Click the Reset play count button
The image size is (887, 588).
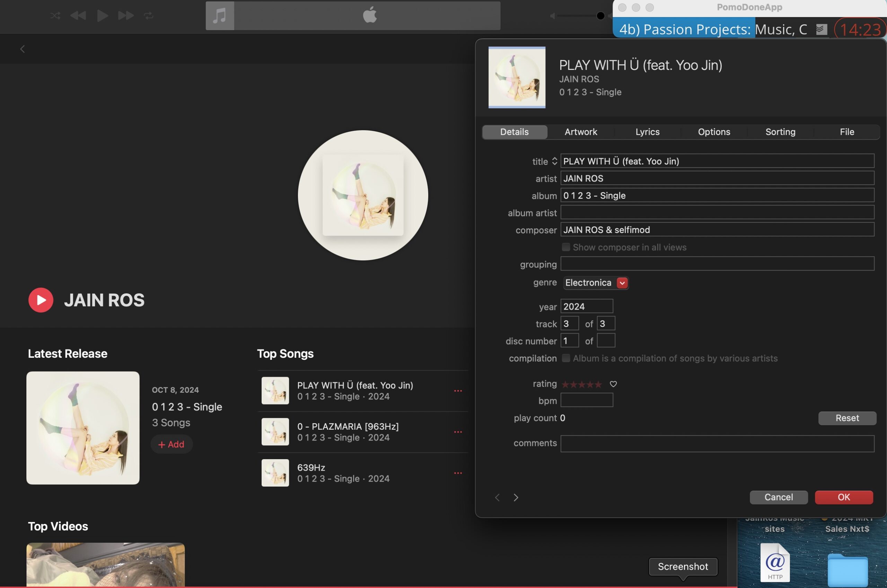[847, 418]
